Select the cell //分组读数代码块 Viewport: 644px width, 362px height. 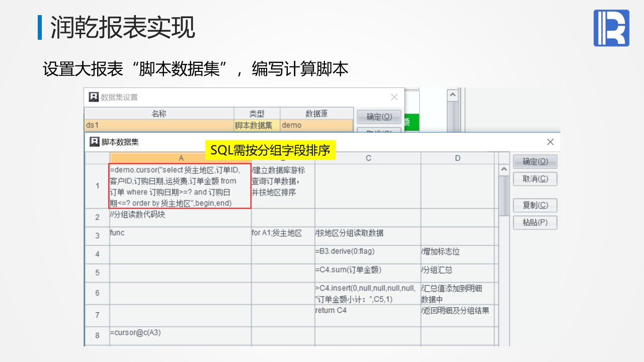pyautogui.click(x=181, y=218)
